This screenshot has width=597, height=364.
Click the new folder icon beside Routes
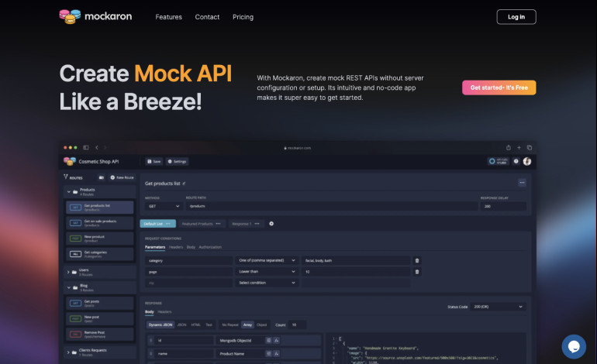click(102, 177)
